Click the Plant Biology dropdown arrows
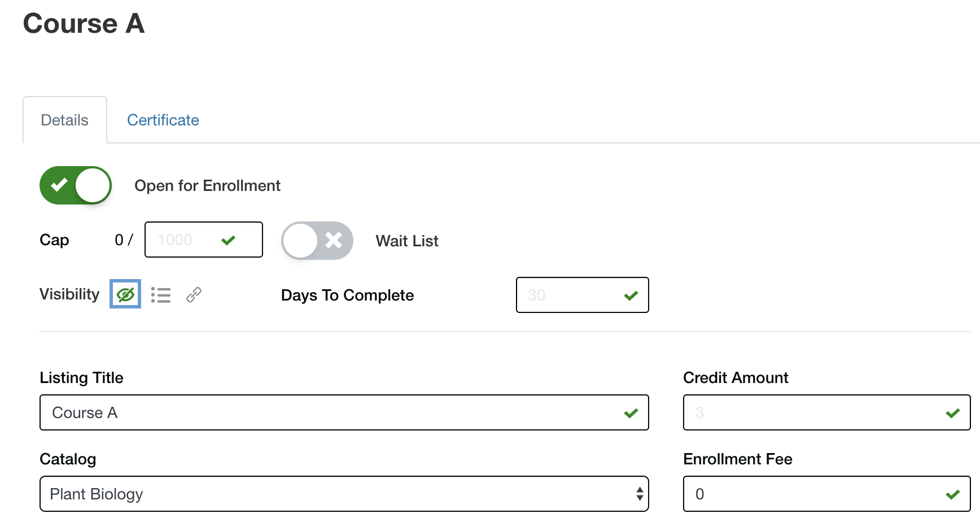The height and width of the screenshot is (522, 980). click(x=639, y=494)
